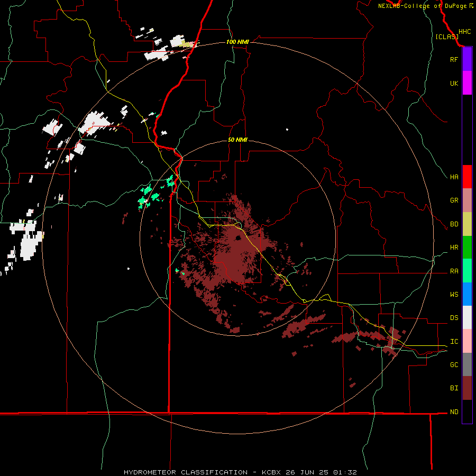Image resolution: width=476 pixels, height=476 pixels.
Task: Click the "HHC" product label
Action: (464, 32)
